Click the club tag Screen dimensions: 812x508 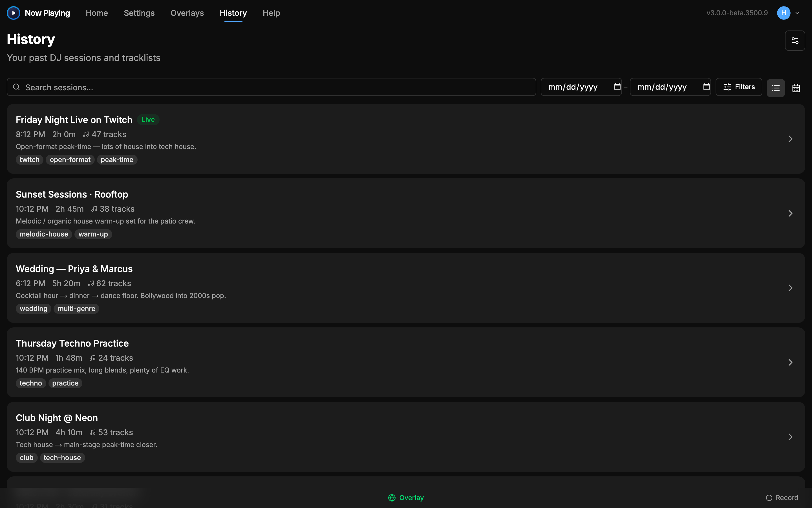tap(27, 458)
